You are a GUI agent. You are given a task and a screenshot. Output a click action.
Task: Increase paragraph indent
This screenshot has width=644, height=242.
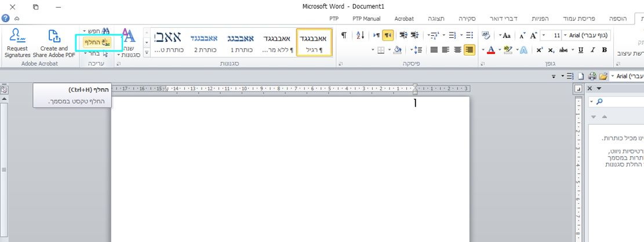pos(403,35)
